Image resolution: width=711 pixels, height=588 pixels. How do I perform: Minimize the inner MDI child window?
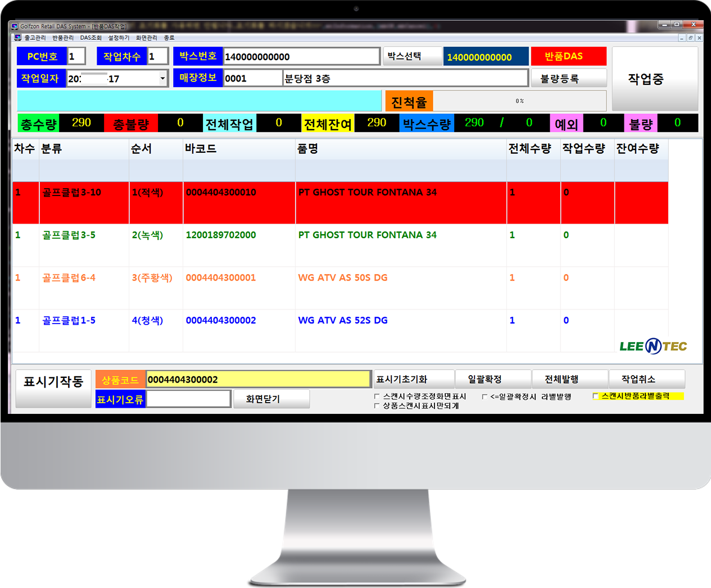(682, 38)
